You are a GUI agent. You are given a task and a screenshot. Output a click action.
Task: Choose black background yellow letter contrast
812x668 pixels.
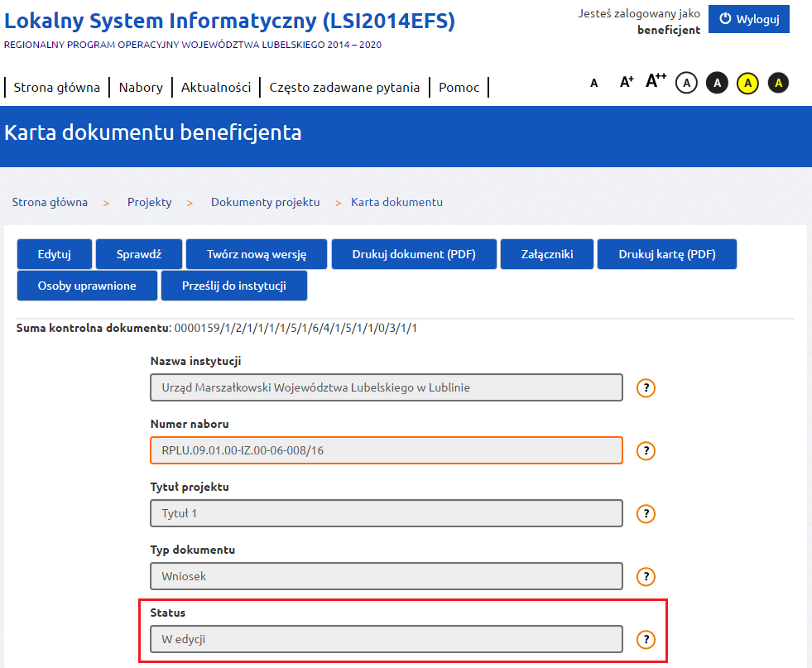coord(778,83)
